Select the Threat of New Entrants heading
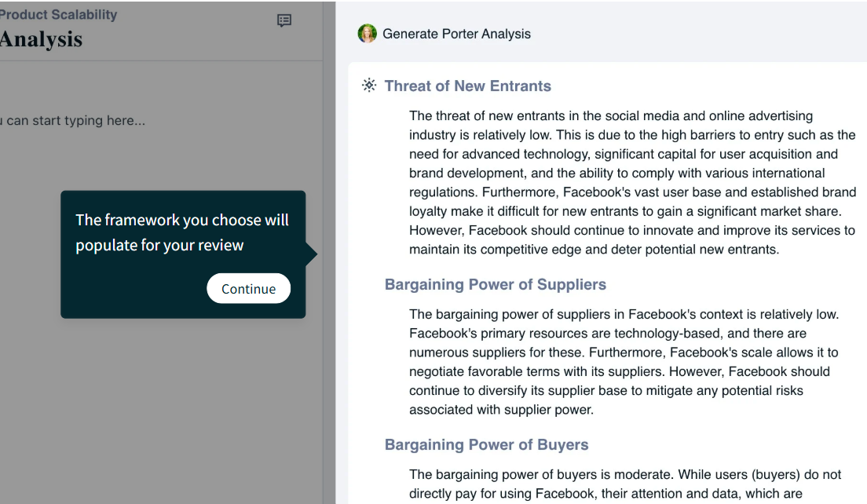This screenshot has width=867, height=504. coord(468,86)
